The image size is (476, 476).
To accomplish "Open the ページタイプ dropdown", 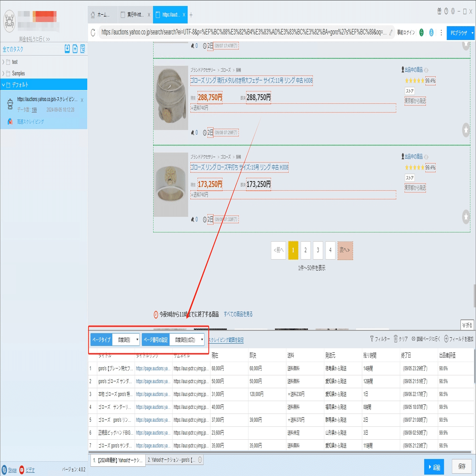I will pos(126,340).
